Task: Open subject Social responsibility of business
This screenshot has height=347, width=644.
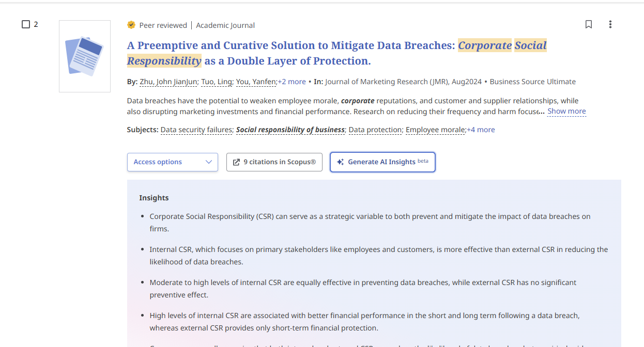Action: click(290, 130)
